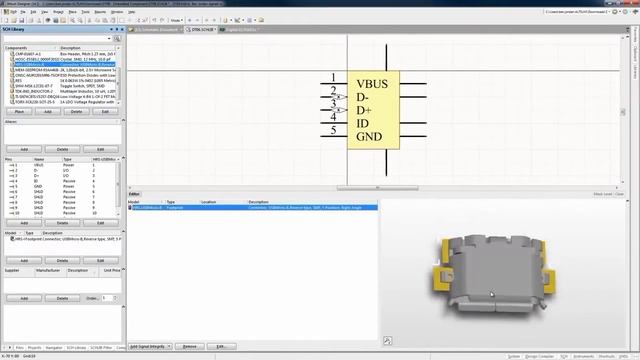Select pin 5 GND in the Pins list
The image size is (640, 360).
click(61, 186)
